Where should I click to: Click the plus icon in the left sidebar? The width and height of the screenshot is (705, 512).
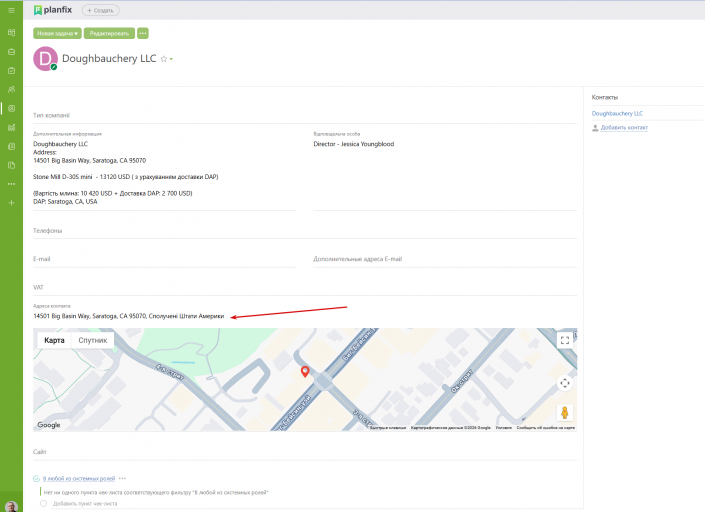(x=11, y=203)
